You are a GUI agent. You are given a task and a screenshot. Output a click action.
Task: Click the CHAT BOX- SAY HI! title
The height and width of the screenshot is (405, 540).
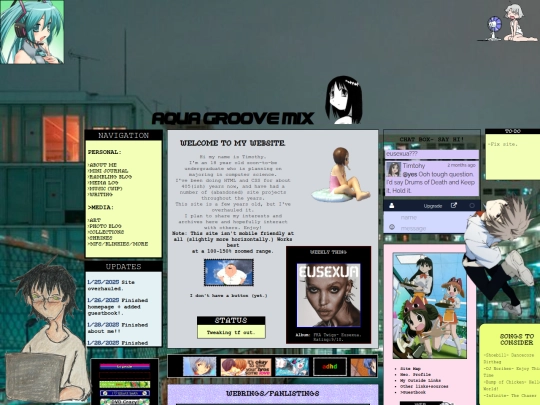coord(432,139)
